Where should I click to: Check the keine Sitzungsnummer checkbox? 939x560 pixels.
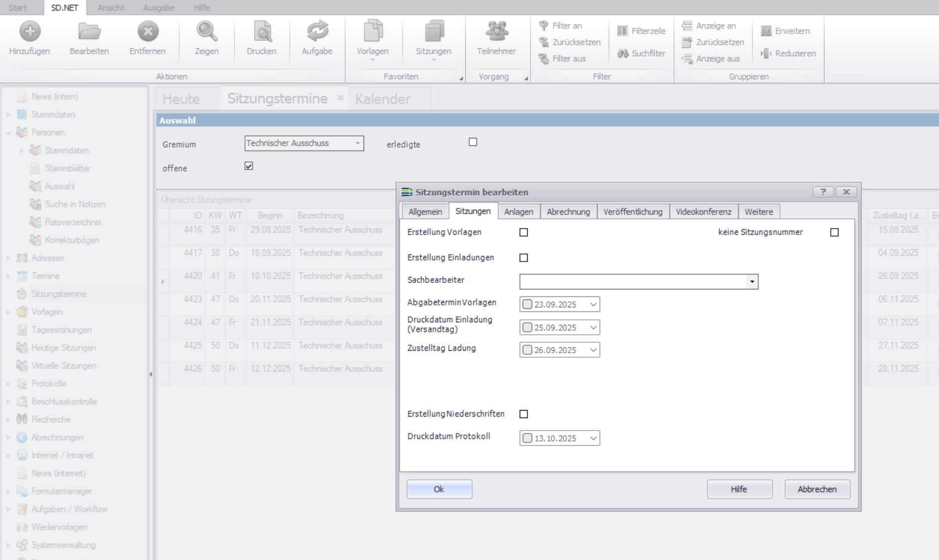[x=834, y=232]
